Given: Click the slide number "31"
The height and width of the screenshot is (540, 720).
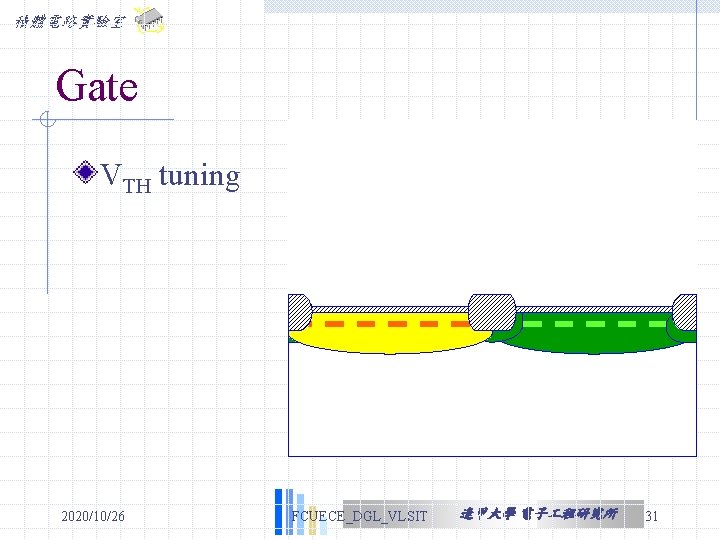Looking at the screenshot, I should [x=652, y=516].
